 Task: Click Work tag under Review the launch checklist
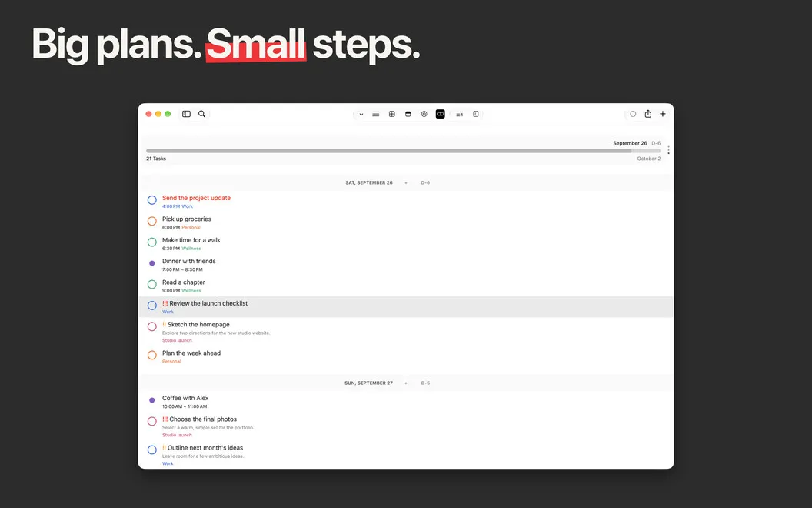pyautogui.click(x=168, y=312)
